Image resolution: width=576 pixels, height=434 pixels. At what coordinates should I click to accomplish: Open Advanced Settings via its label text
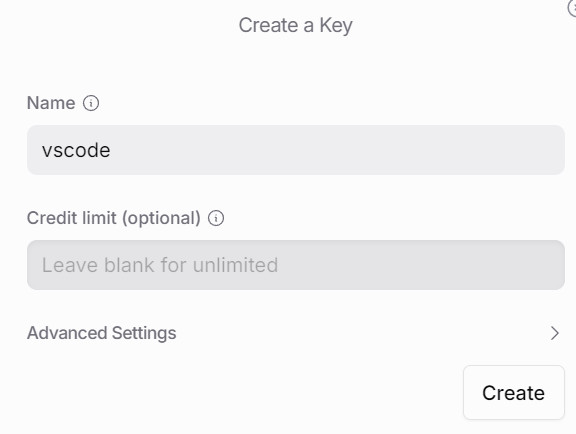[102, 333]
